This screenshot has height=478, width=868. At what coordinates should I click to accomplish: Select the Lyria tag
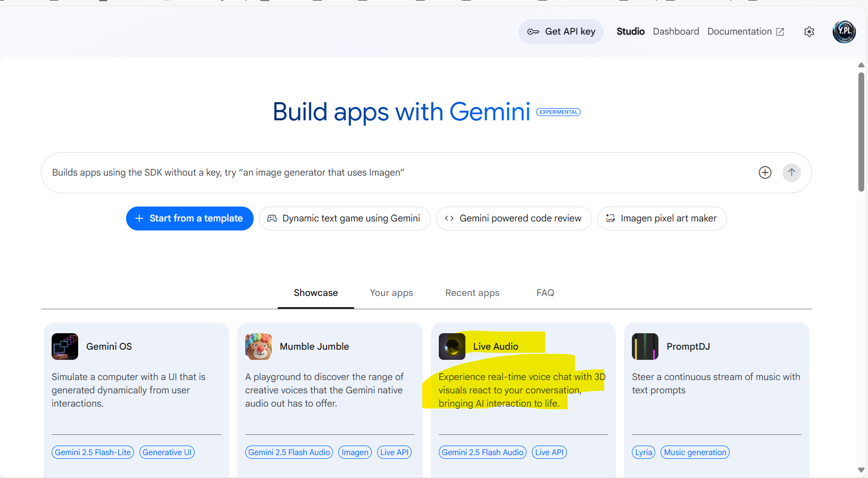point(644,452)
